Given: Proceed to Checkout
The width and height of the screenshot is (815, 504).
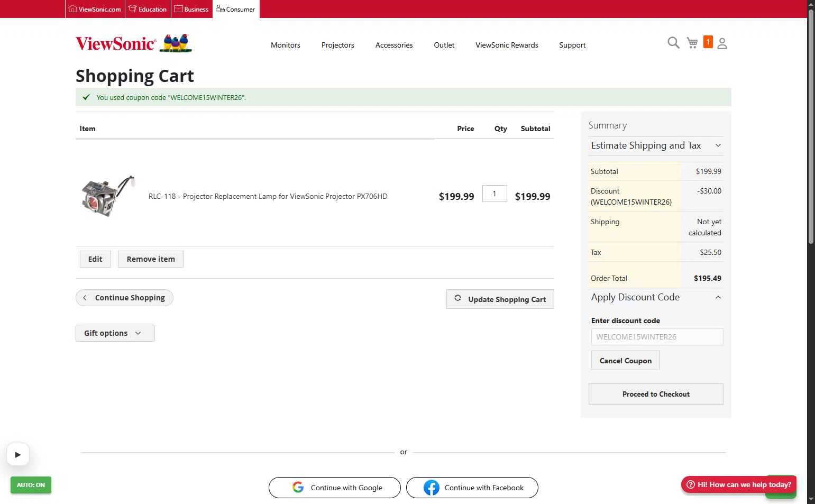Looking at the screenshot, I should (x=656, y=394).
